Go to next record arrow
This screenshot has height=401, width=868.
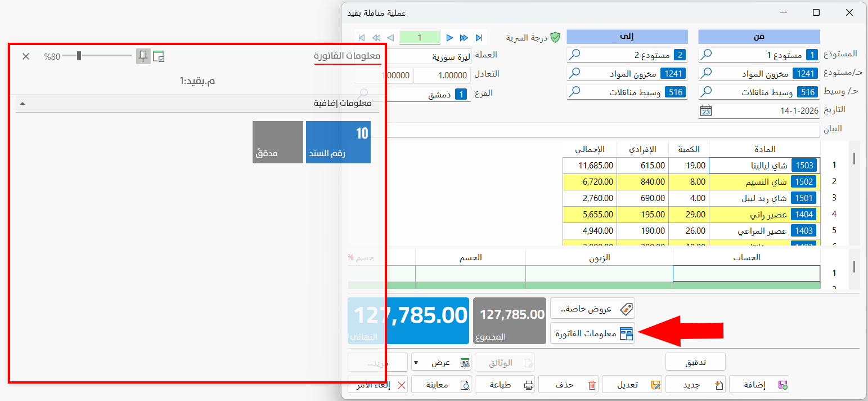[449, 38]
